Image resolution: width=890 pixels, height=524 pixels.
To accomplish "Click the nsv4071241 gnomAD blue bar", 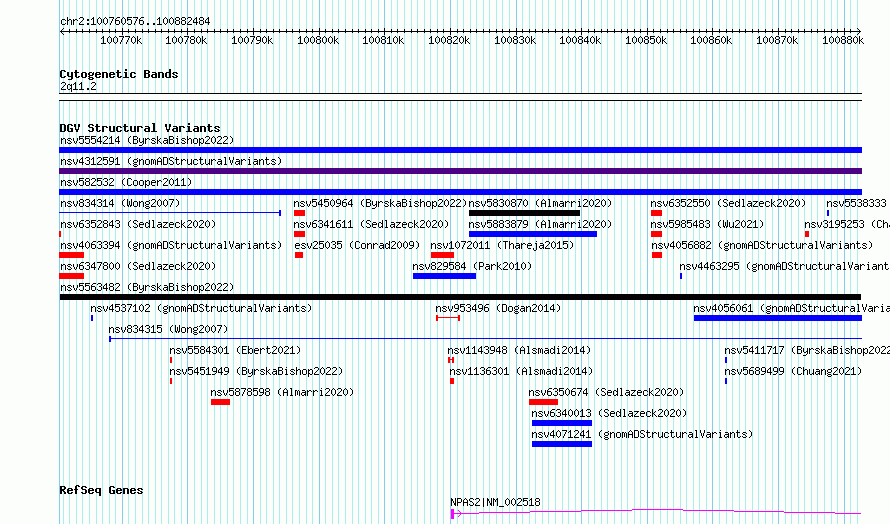I will (x=562, y=444).
